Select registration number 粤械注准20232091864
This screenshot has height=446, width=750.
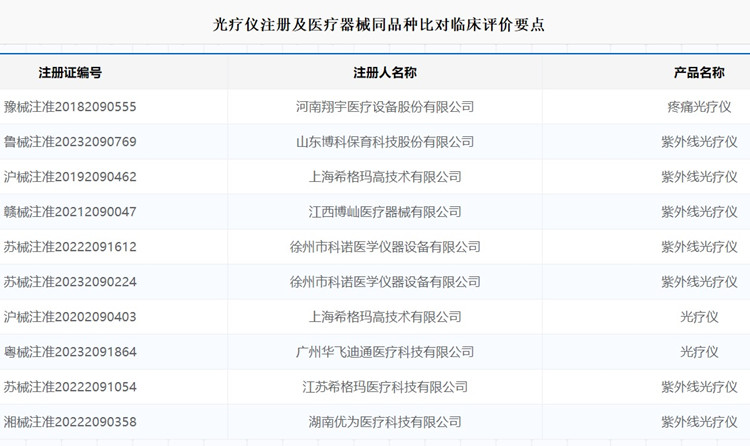pos(70,352)
